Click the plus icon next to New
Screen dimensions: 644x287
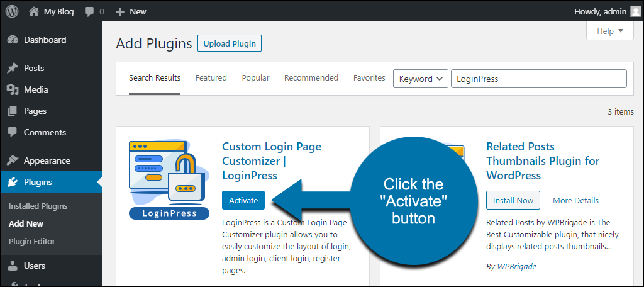pyautogui.click(x=120, y=12)
